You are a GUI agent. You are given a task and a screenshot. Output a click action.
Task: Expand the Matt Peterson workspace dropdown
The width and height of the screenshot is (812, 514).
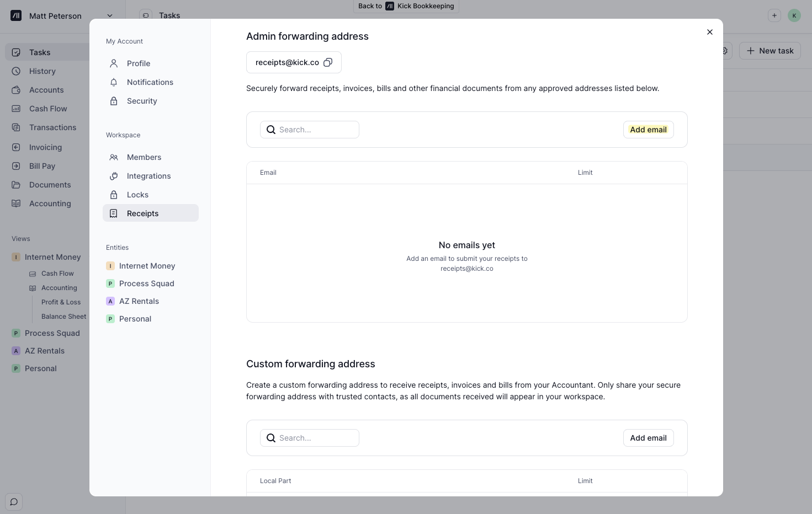coord(109,15)
